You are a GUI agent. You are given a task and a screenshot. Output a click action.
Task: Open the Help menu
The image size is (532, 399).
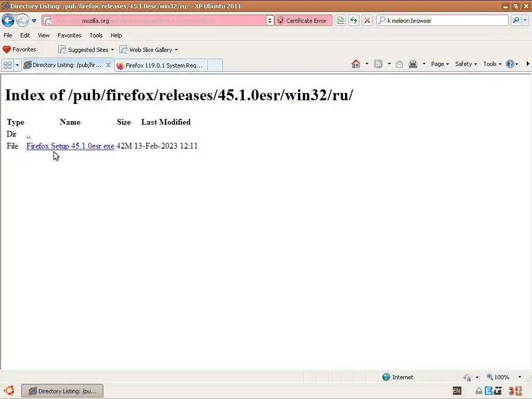click(116, 35)
